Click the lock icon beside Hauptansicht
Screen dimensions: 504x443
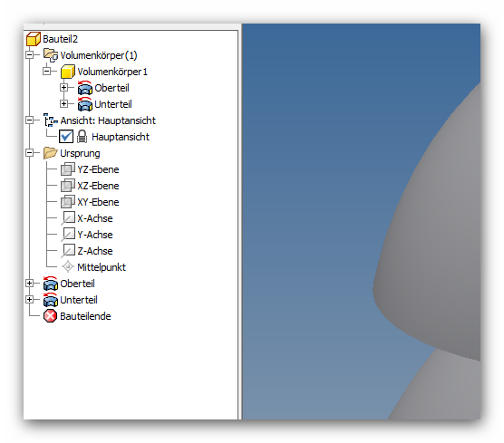click(82, 137)
